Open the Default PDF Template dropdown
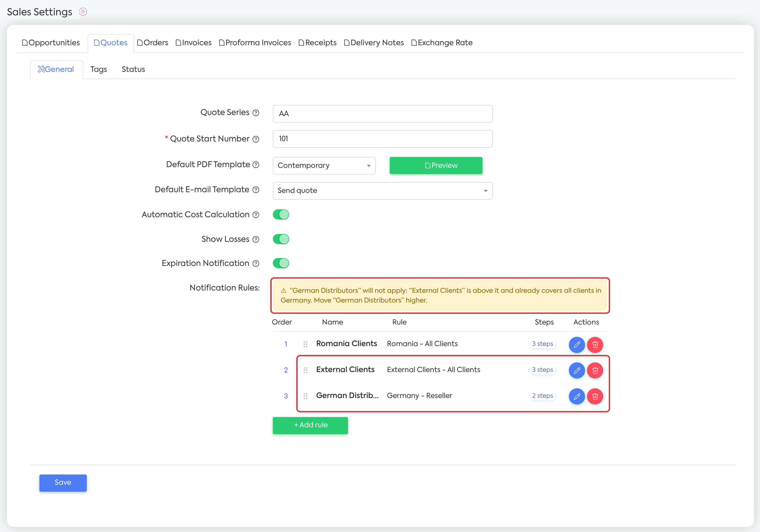This screenshot has width=760, height=532. coord(324,166)
